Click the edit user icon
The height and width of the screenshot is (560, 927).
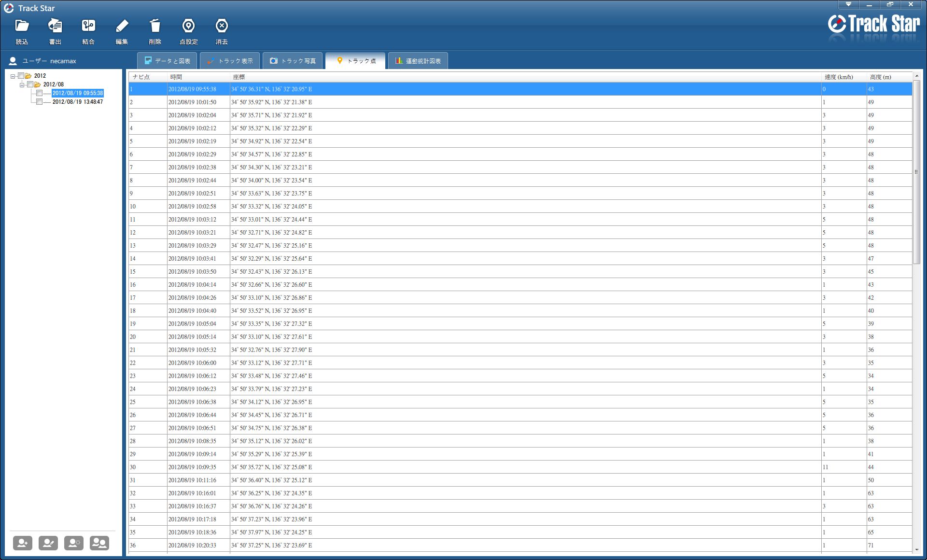tap(48, 543)
